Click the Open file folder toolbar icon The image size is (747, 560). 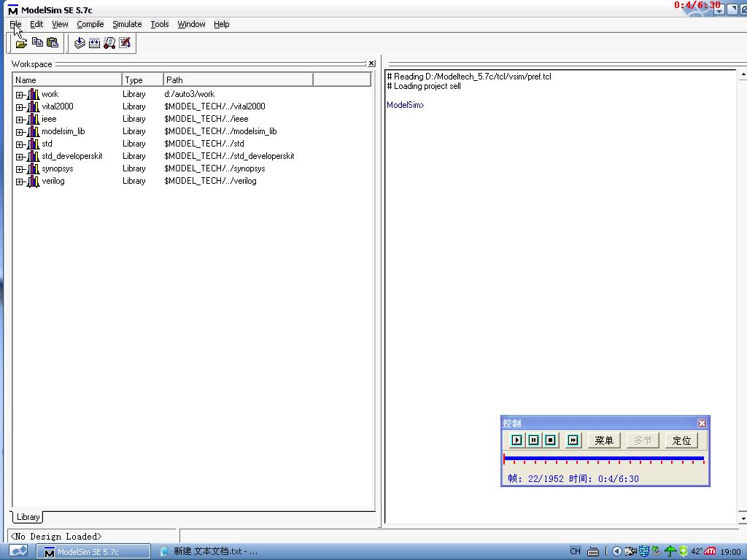(21, 43)
